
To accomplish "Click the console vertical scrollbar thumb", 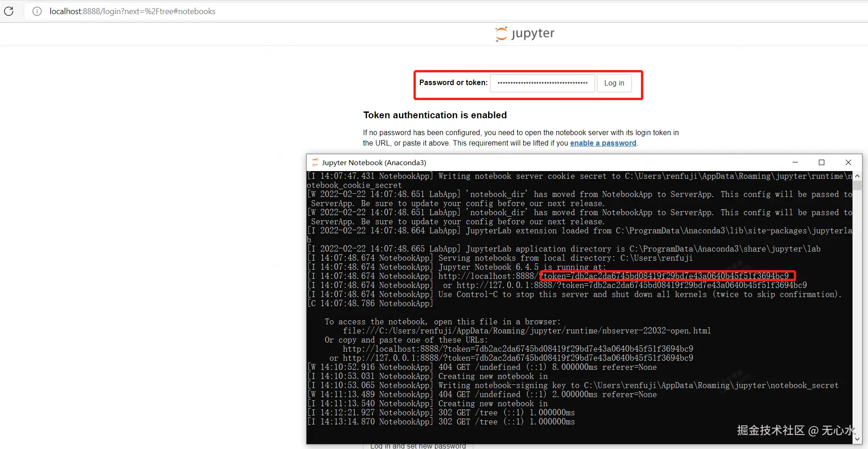I will [x=857, y=186].
